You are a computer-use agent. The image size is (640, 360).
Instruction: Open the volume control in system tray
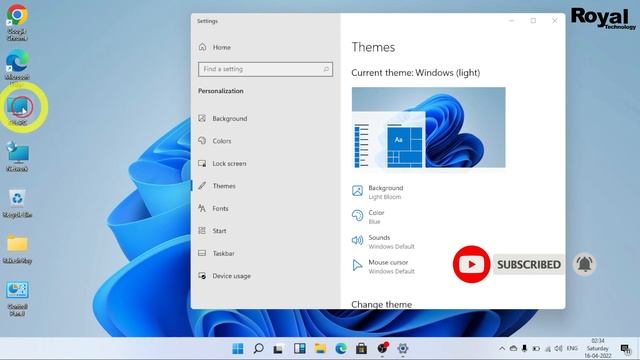(x=558, y=349)
